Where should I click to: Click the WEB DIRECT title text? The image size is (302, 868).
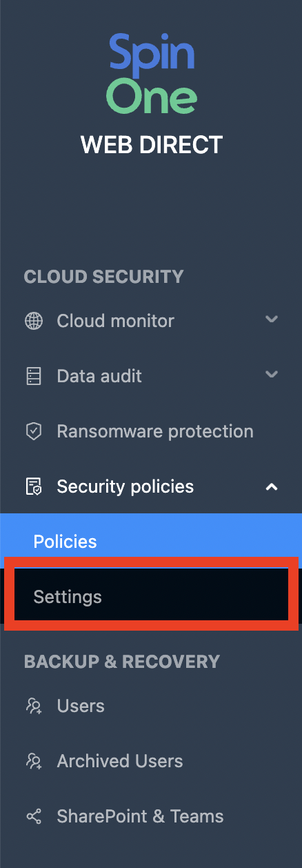(x=152, y=145)
